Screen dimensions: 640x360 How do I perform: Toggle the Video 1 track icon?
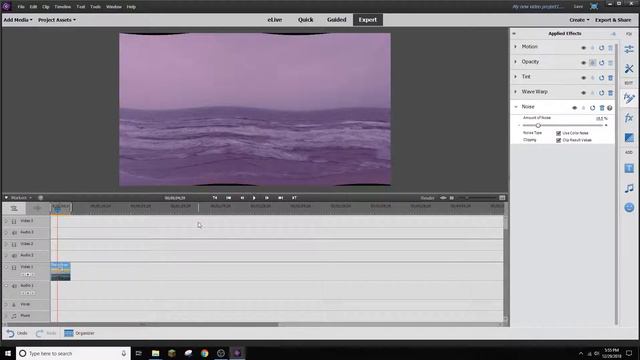coord(14,267)
